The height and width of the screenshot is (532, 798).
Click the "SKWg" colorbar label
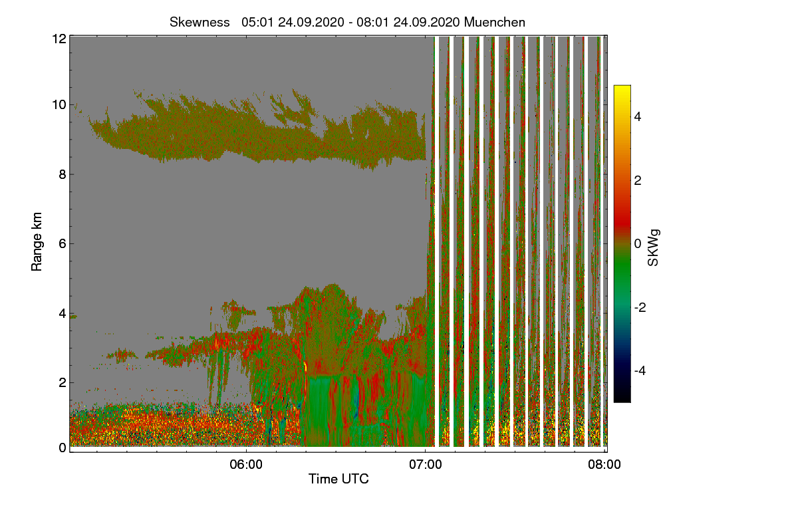pyautogui.click(x=654, y=248)
